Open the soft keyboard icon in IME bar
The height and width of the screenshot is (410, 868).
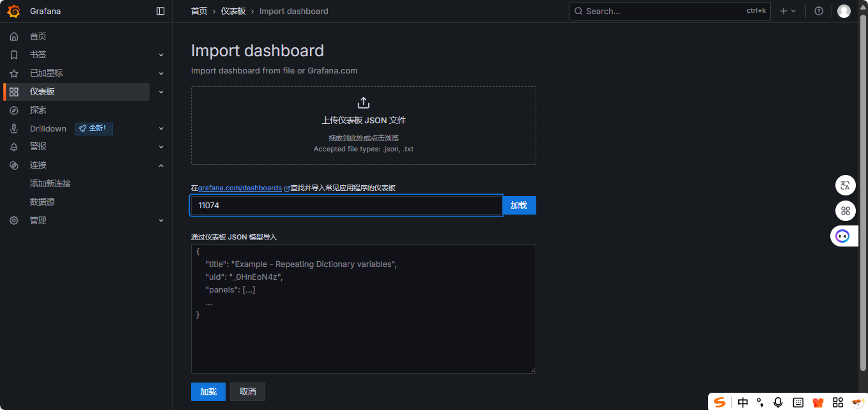798,402
